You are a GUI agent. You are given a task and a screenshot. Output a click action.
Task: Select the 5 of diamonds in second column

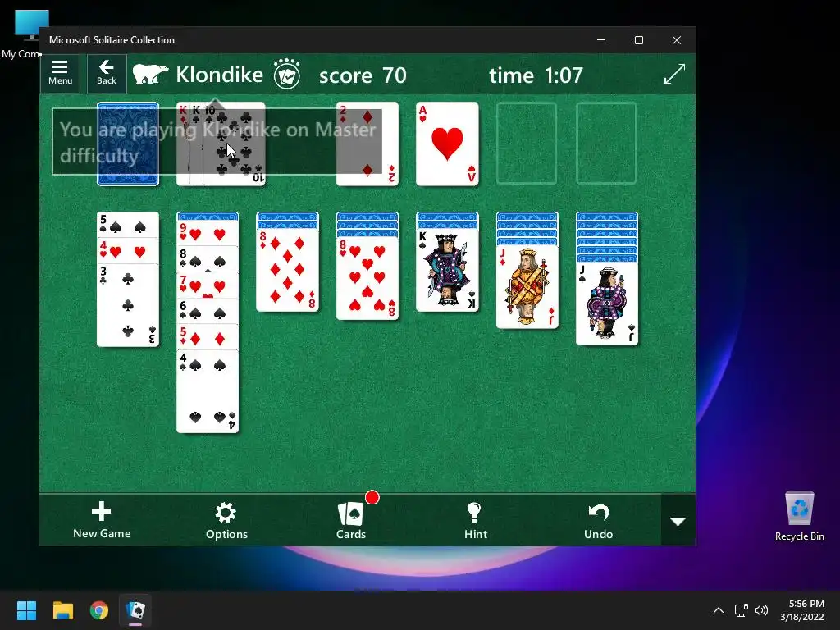208,337
